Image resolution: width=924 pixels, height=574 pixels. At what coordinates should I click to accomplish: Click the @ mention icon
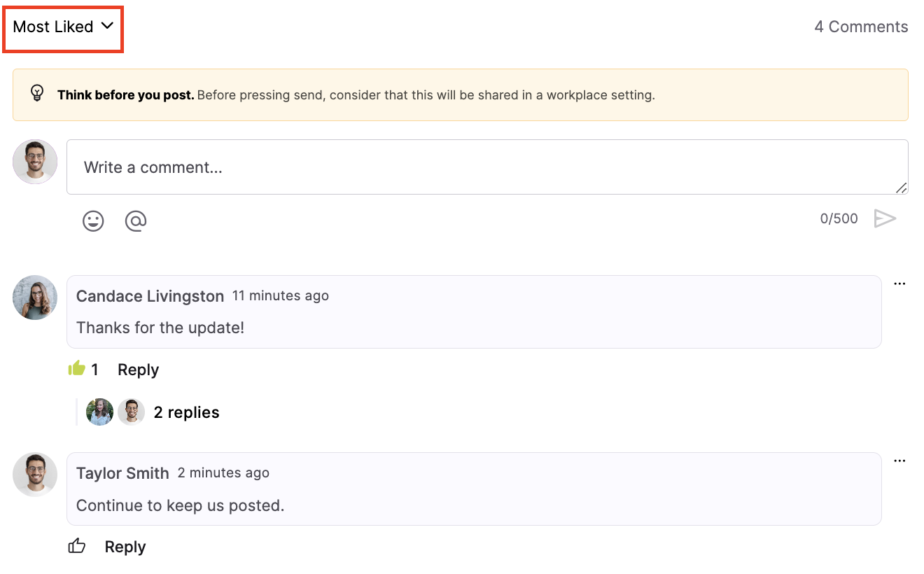coord(135,220)
